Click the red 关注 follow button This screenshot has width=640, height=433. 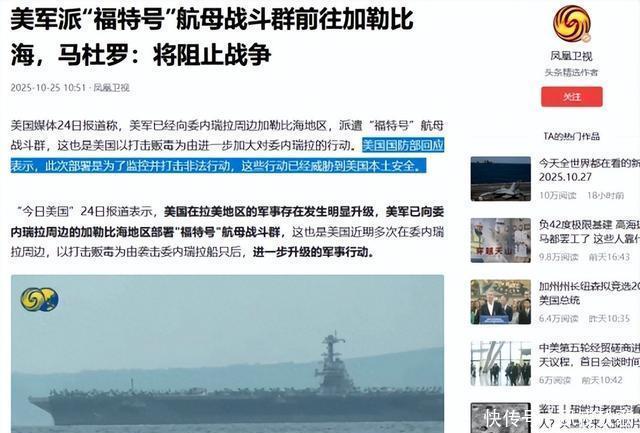pyautogui.click(x=571, y=97)
